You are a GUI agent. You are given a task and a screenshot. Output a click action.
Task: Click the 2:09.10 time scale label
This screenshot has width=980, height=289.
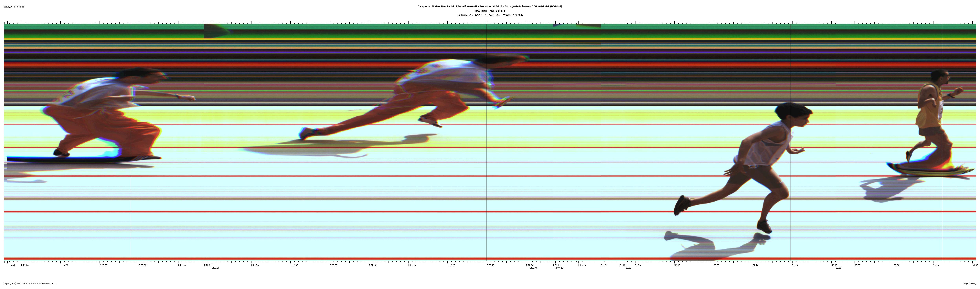coord(582,265)
